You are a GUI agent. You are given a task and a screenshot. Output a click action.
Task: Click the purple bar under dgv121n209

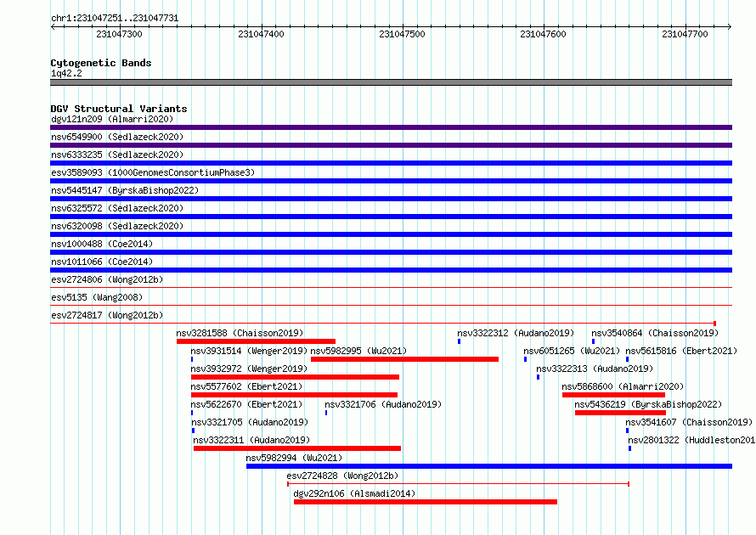(391, 127)
